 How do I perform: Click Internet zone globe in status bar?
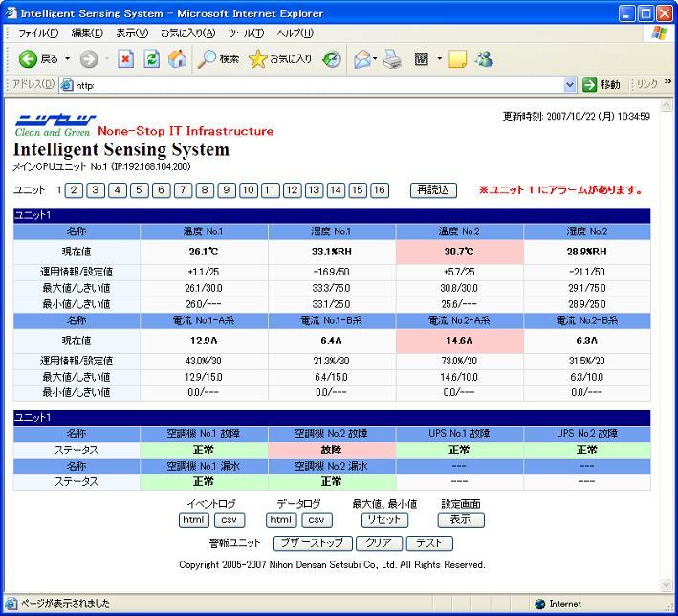[x=539, y=604]
